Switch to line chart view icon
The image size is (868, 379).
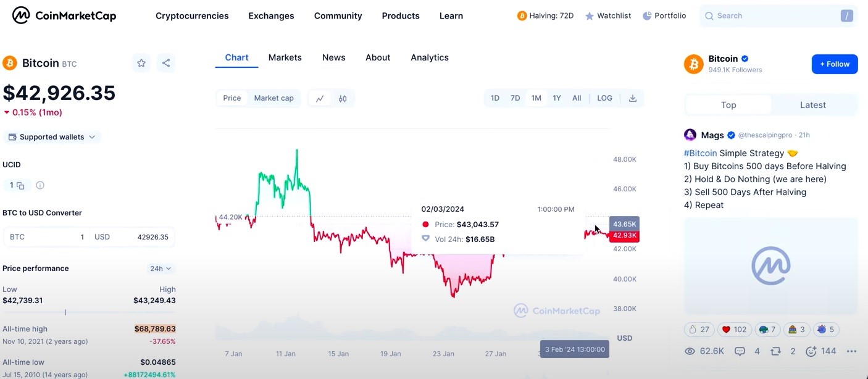[320, 98]
